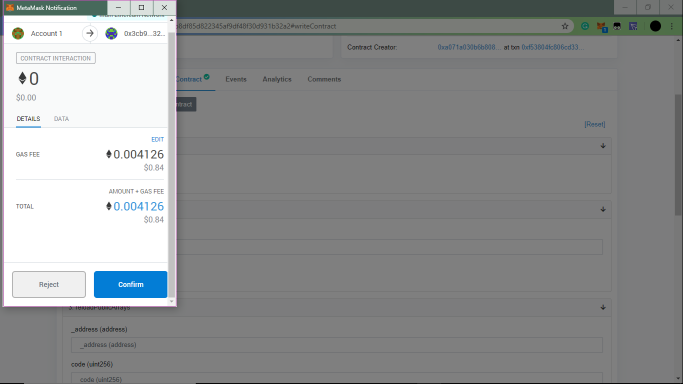
Task: Bookmark this page with the star icon
Action: tap(565, 26)
